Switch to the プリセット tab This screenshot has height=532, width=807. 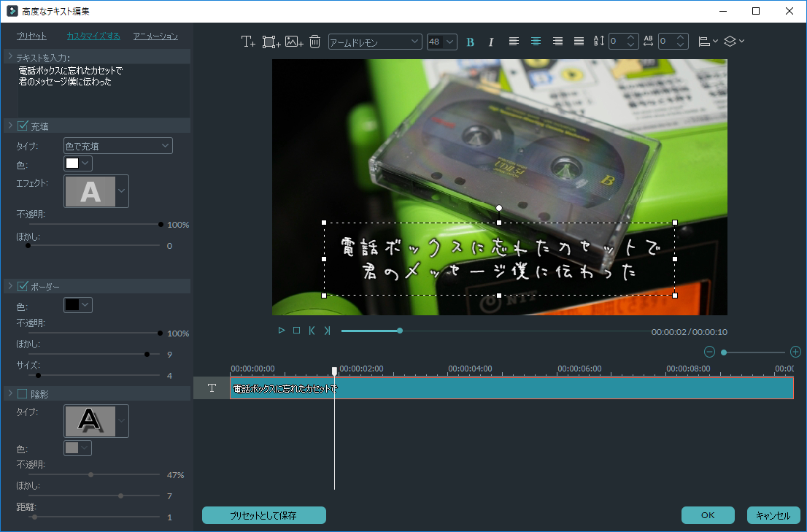click(x=31, y=36)
